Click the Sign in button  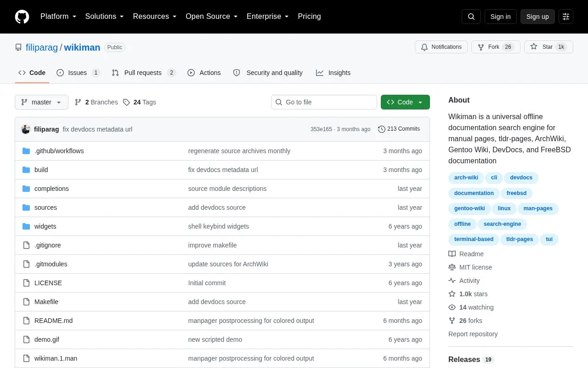(500, 17)
